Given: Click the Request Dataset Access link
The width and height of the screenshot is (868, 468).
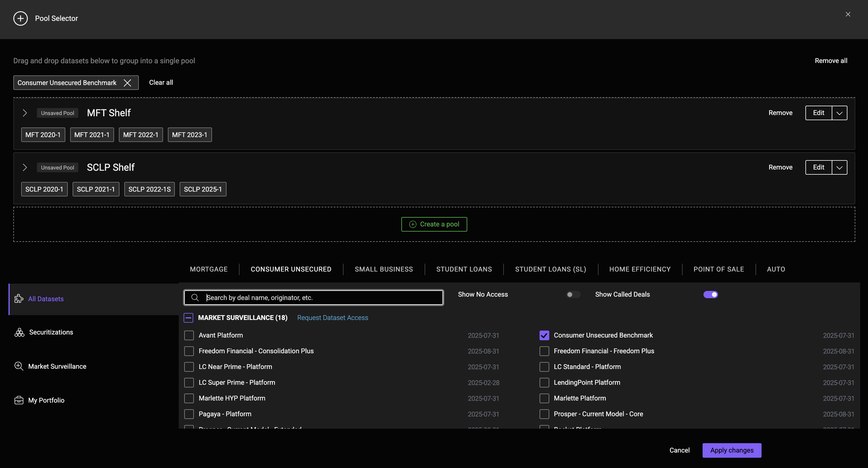Looking at the screenshot, I should pyautogui.click(x=332, y=318).
